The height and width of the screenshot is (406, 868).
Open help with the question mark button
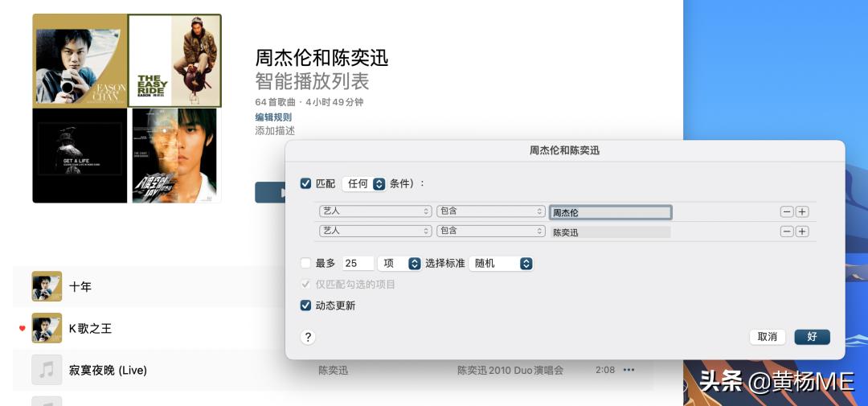click(309, 338)
